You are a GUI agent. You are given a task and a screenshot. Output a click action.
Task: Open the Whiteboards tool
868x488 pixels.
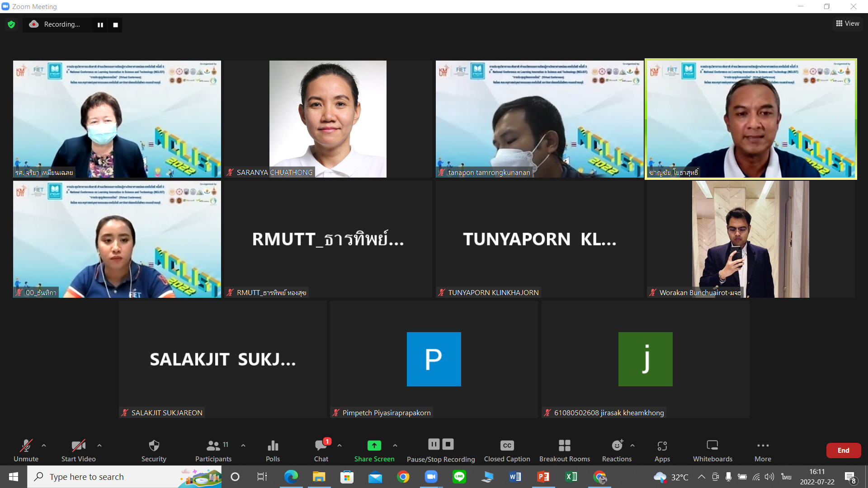(x=712, y=446)
